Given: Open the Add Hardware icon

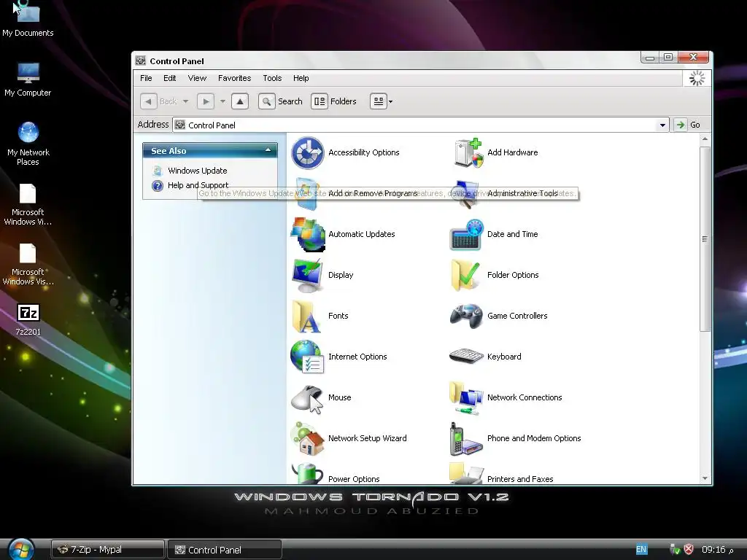Looking at the screenshot, I should 468,153.
